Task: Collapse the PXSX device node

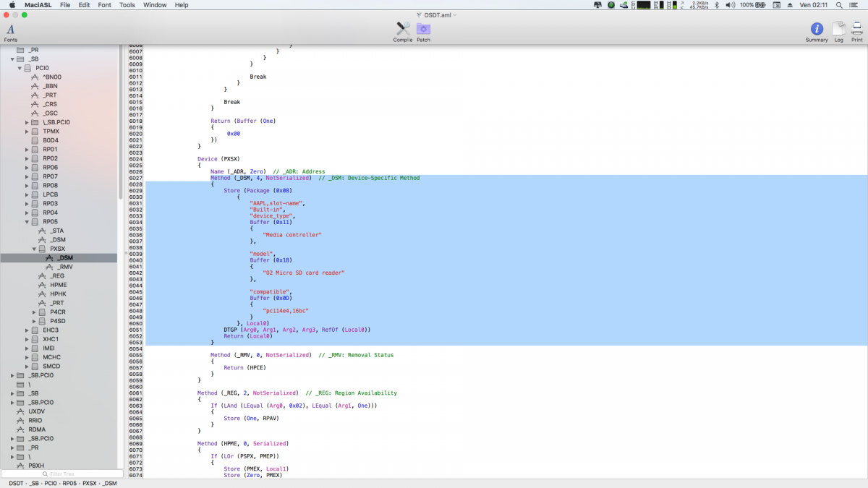Action: coord(34,249)
